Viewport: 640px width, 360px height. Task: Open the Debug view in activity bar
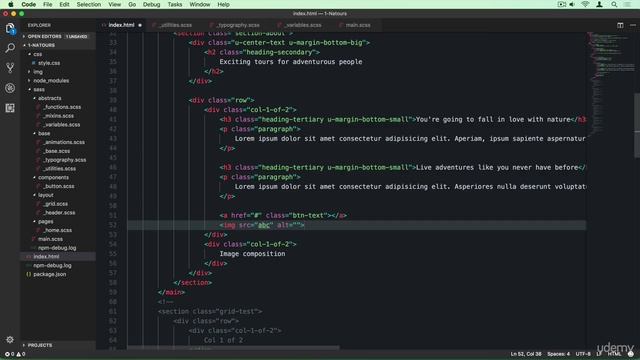10,88
